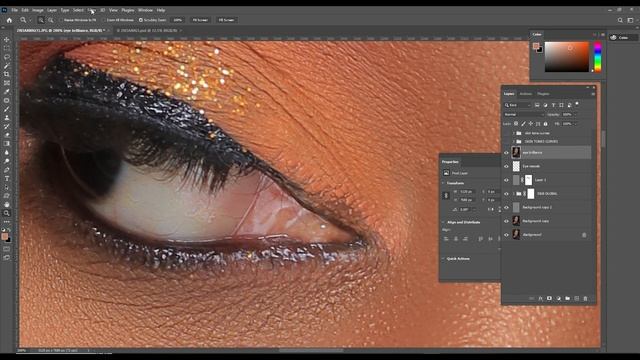
Task: Click the Fill Screen button
Action: coord(226,20)
